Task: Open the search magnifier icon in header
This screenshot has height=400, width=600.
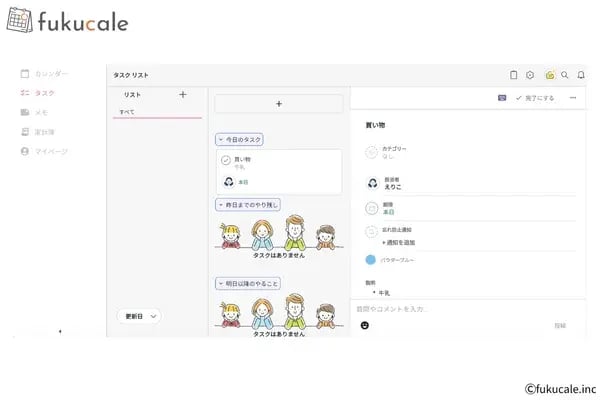Action: click(564, 75)
